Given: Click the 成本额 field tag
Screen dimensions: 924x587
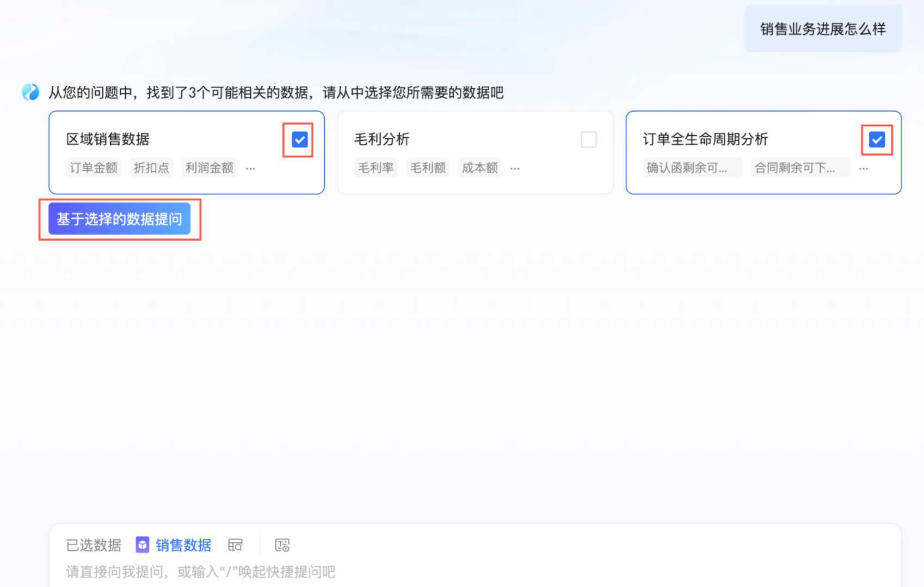Looking at the screenshot, I should coord(480,168).
